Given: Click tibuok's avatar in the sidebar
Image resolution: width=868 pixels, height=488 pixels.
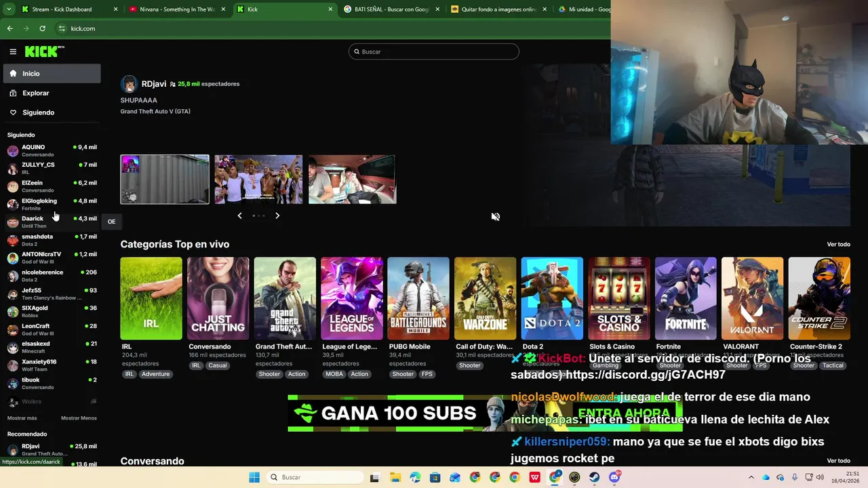Looking at the screenshot, I should [13, 384].
